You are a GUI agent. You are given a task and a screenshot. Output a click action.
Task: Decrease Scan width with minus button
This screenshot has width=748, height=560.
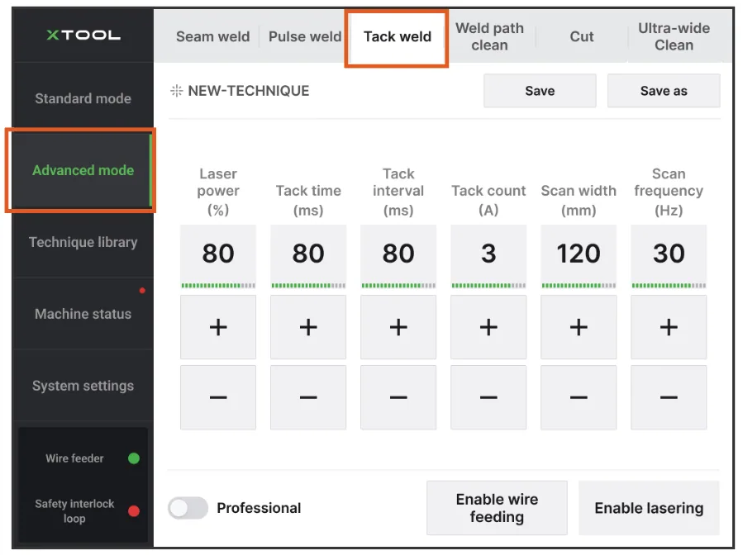(x=579, y=397)
